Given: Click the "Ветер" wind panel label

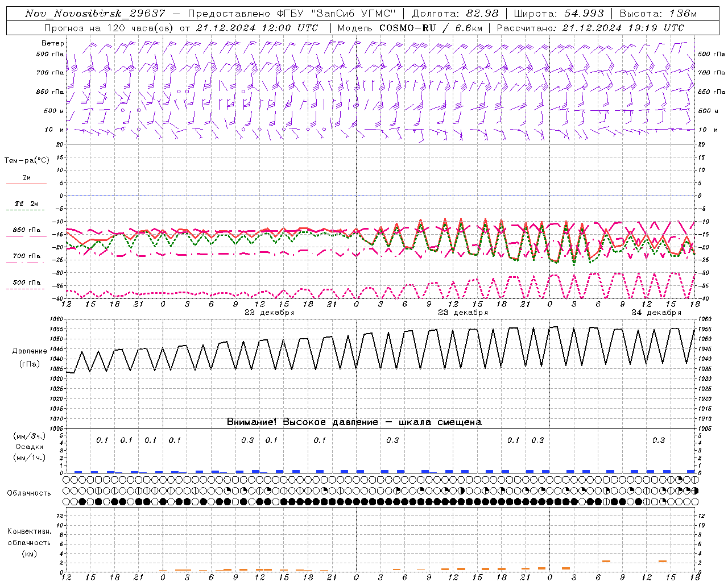Looking at the screenshot, I should [x=52, y=43].
